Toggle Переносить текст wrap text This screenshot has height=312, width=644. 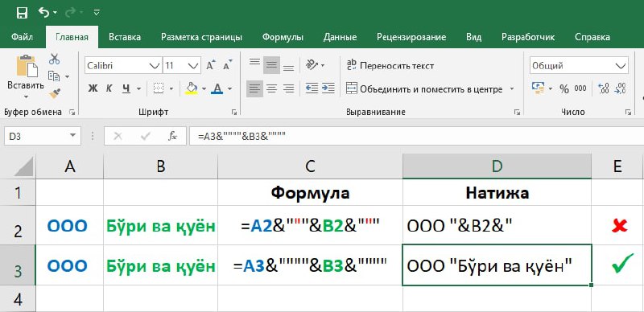(390, 66)
